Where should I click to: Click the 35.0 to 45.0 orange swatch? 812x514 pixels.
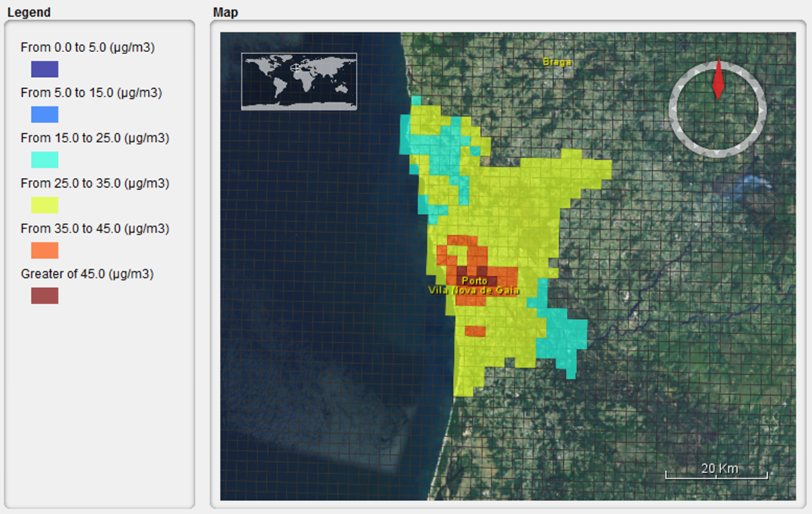[x=45, y=250]
